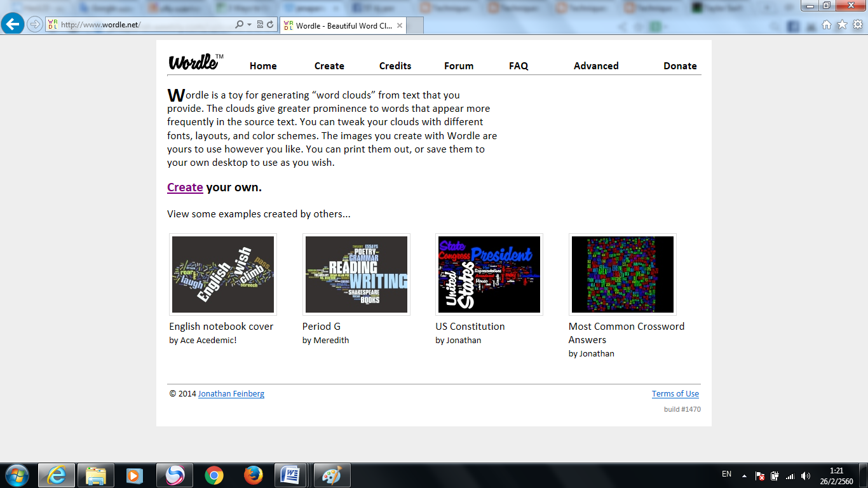Click the search magnifier in the address bar
Screen dimensions: 868x488
pyautogui.click(x=239, y=25)
